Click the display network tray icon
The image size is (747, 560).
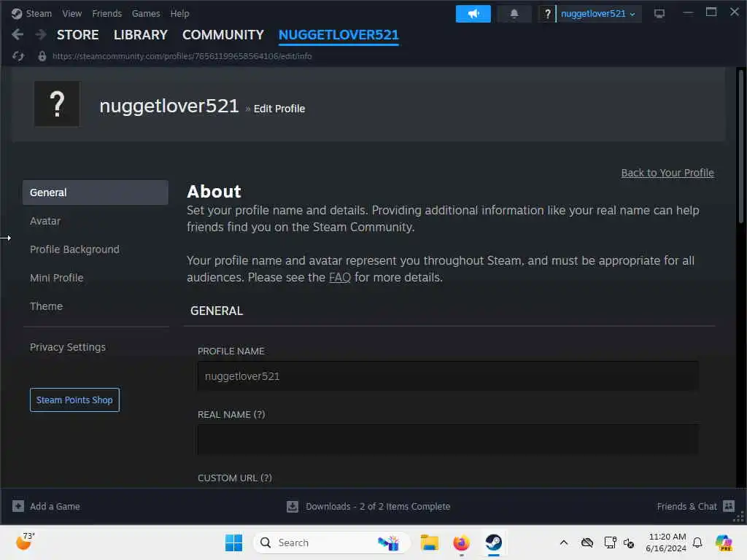[610, 542]
